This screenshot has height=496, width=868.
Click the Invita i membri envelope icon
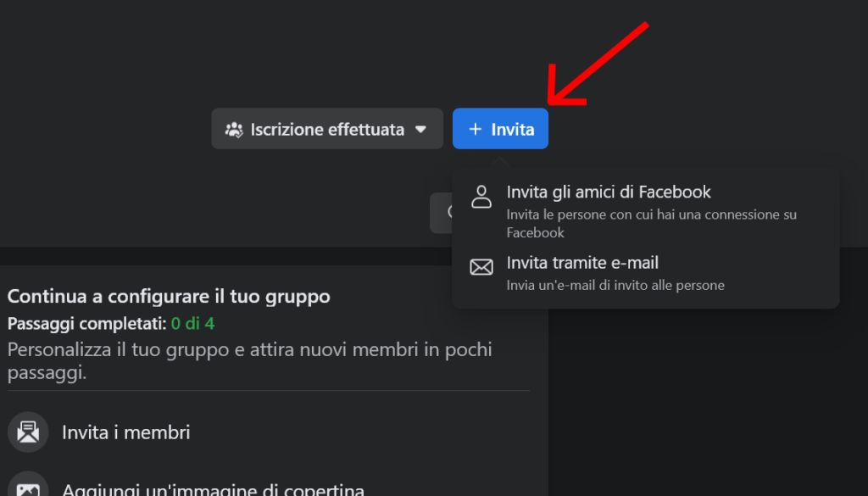(x=28, y=432)
